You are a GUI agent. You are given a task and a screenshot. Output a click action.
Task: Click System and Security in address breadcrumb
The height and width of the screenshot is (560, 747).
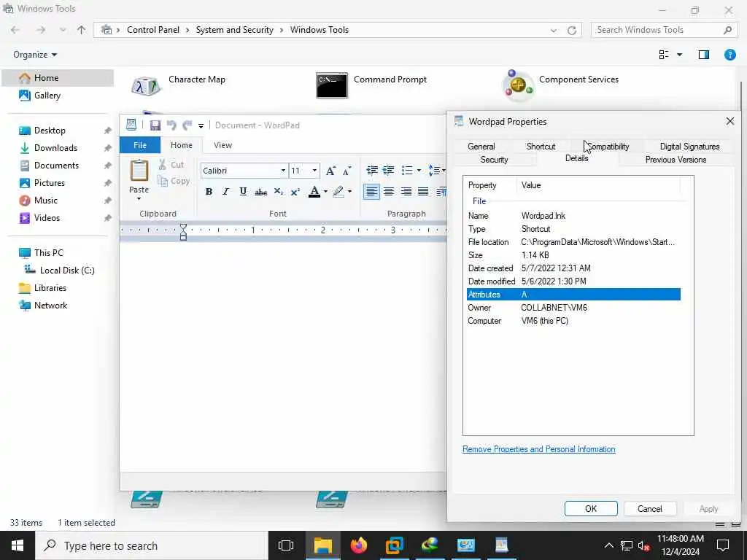(x=234, y=29)
